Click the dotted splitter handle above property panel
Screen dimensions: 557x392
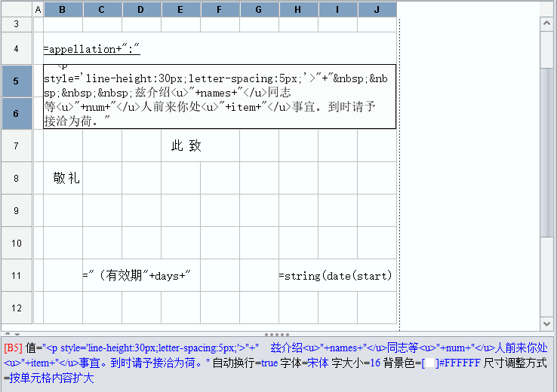click(277, 335)
